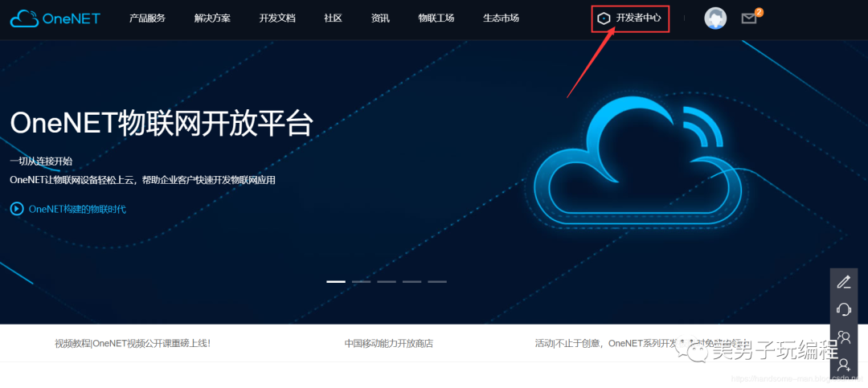Screen dimensions: 868x388
Task: Switch to the fourth carousel slide indicator
Action: pos(411,281)
